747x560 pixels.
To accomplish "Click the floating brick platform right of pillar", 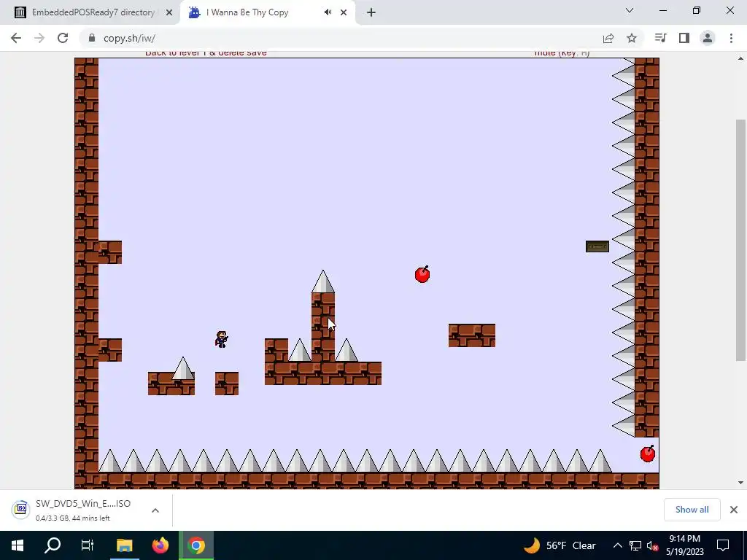I will pos(472,335).
